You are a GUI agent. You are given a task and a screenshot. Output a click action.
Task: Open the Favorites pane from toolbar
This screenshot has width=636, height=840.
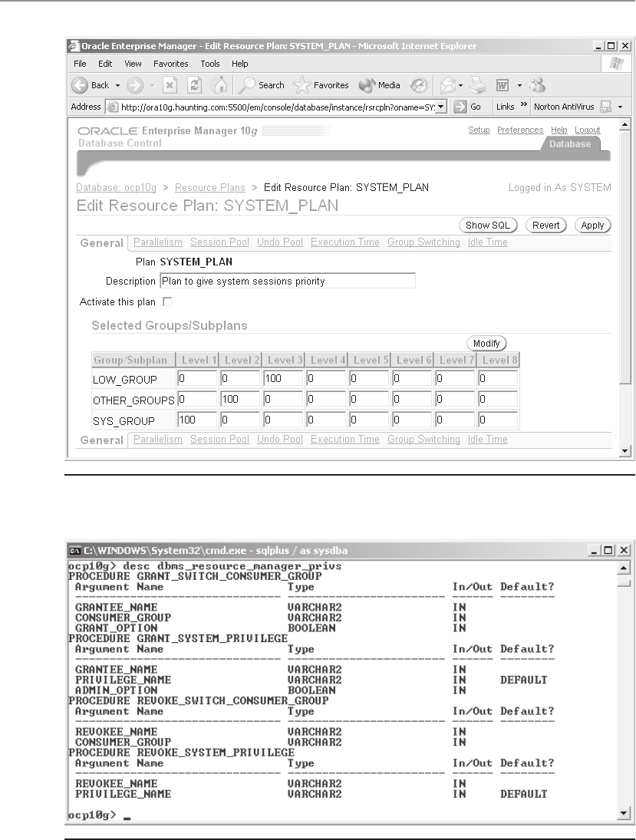321,85
